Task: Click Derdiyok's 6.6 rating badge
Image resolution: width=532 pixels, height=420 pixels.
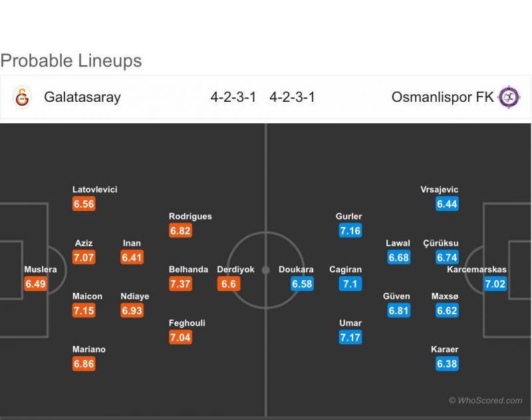Action: tap(229, 284)
